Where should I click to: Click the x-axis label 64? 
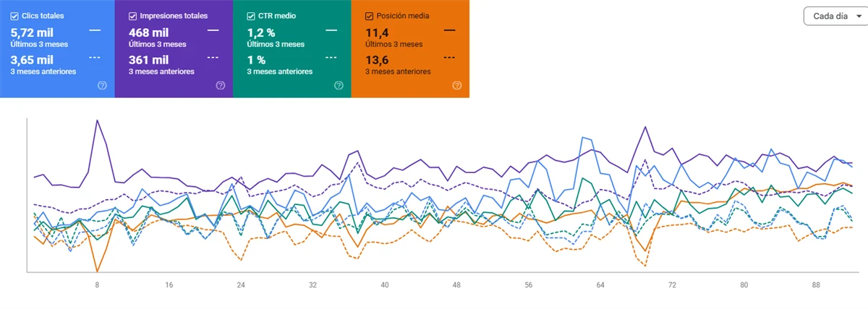point(600,285)
